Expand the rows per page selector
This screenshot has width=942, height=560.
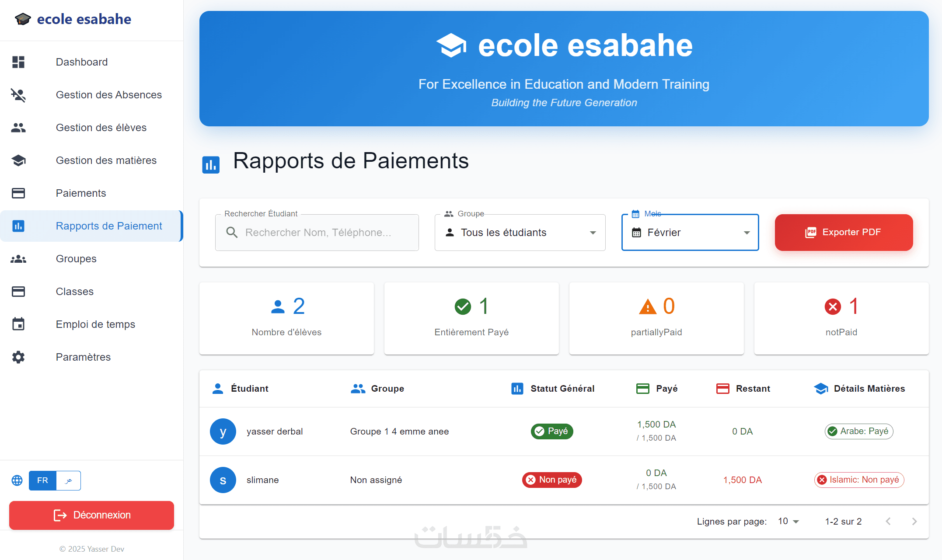[x=788, y=522]
